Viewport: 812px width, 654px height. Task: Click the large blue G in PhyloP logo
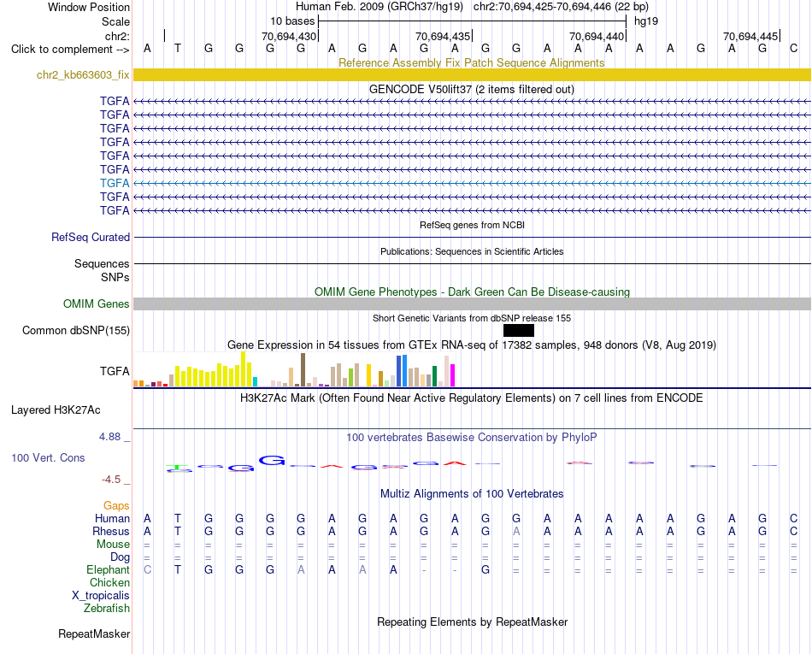[x=272, y=460]
